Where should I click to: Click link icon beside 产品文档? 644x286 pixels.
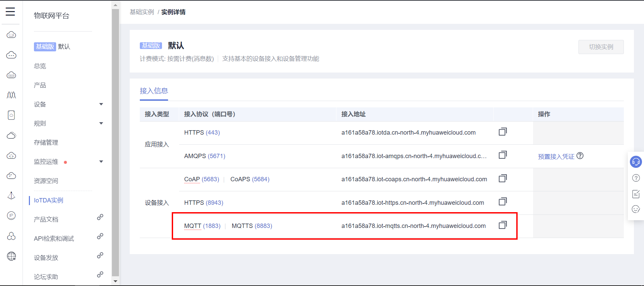tap(100, 217)
